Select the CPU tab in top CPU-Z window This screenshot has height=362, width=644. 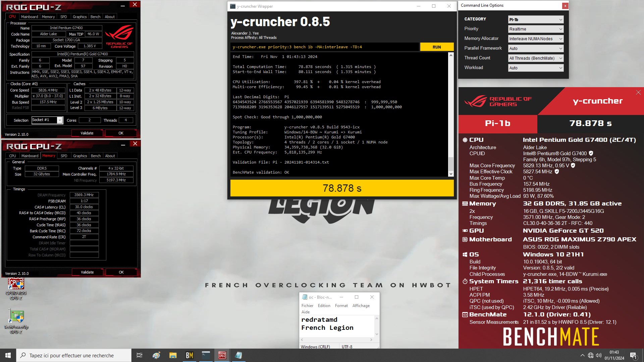12,16
